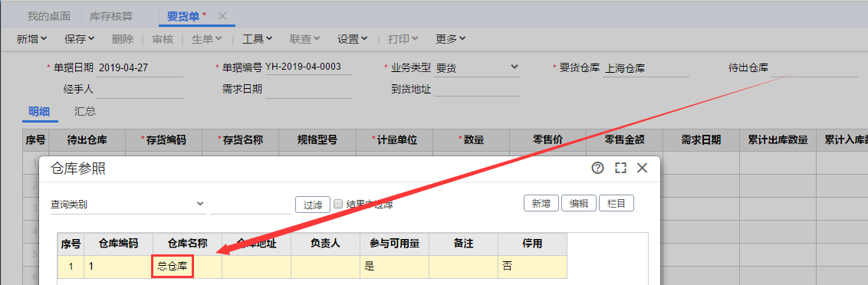Open the 更多 menu

point(450,39)
